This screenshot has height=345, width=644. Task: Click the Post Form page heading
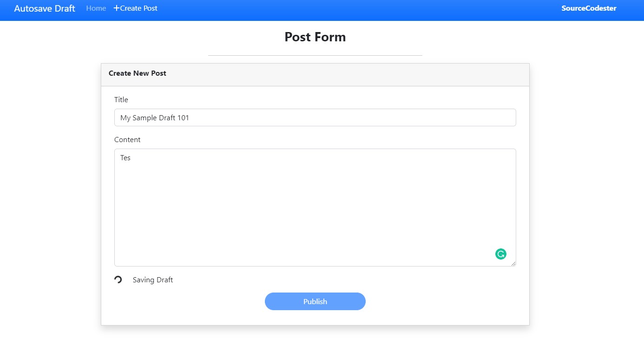[x=315, y=37]
